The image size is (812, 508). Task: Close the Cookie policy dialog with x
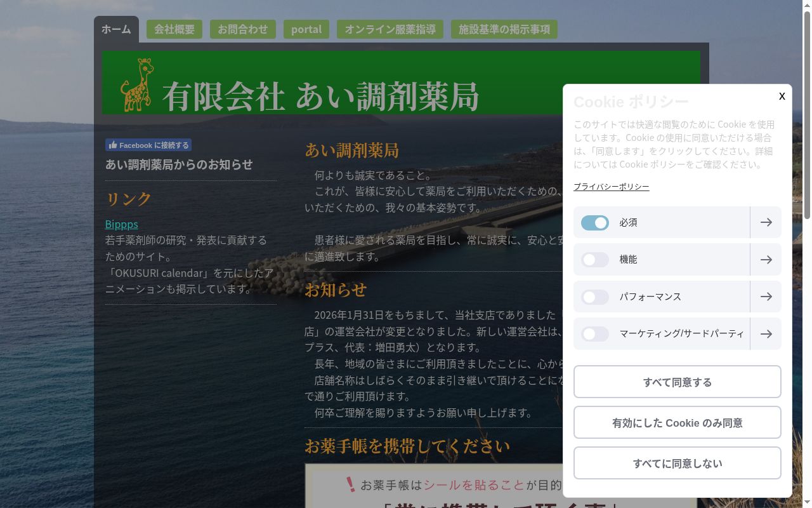click(782, 96)
